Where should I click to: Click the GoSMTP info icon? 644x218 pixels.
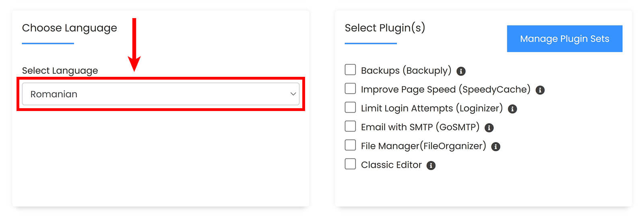489,128
